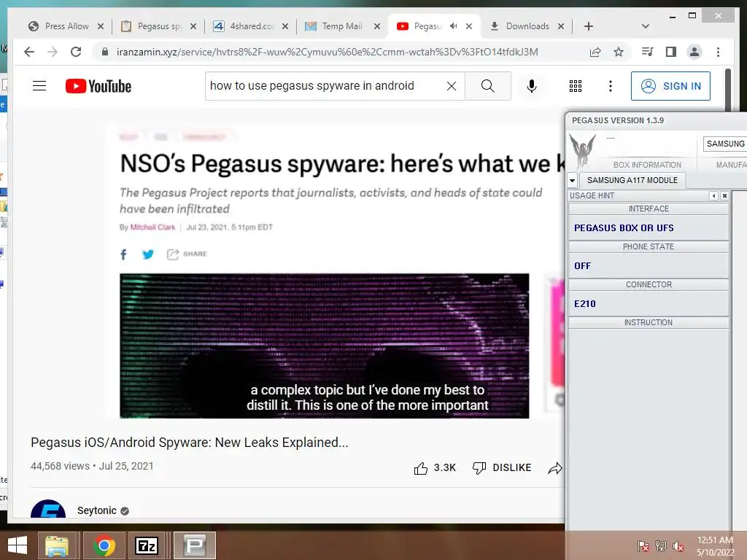The width and height of the screenshot is (747, 560).
Task: Open the Seytonic channel name link
Action: 97,510
